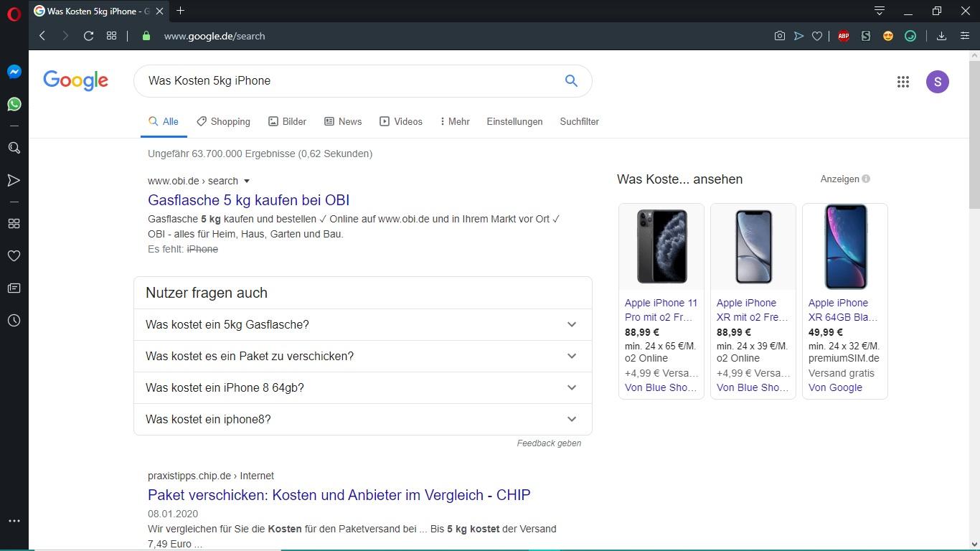
Task: Switch to the News tab
Action: [x=343, y=121]
